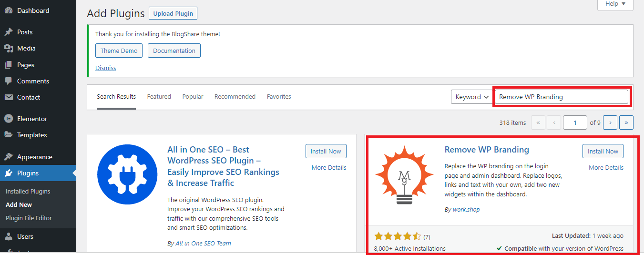Open the Keyword search type dropdown
644x255 pixels.
[472, 97]
